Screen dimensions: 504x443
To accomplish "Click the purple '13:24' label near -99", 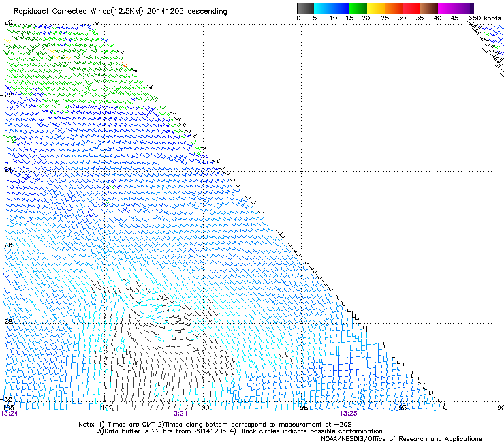I will (179, 414).
